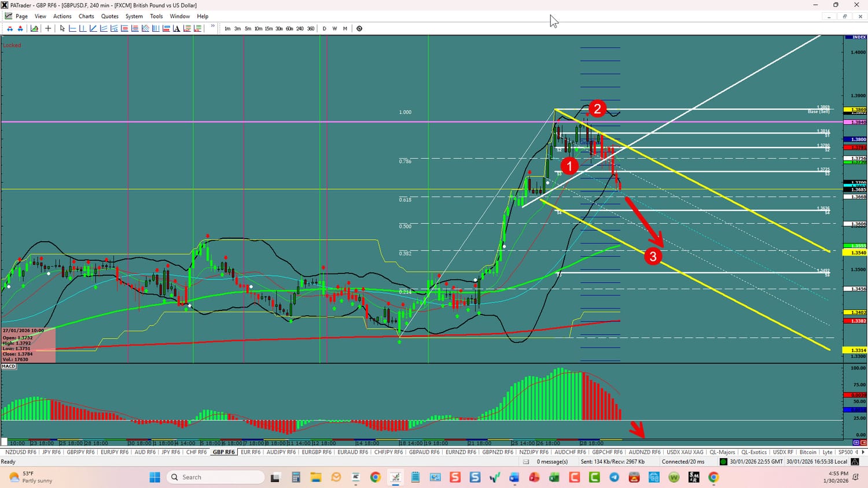This screenshot has width=868, height=488.
Task: Expand the toolbar overflow chevron
Action: 213,27
